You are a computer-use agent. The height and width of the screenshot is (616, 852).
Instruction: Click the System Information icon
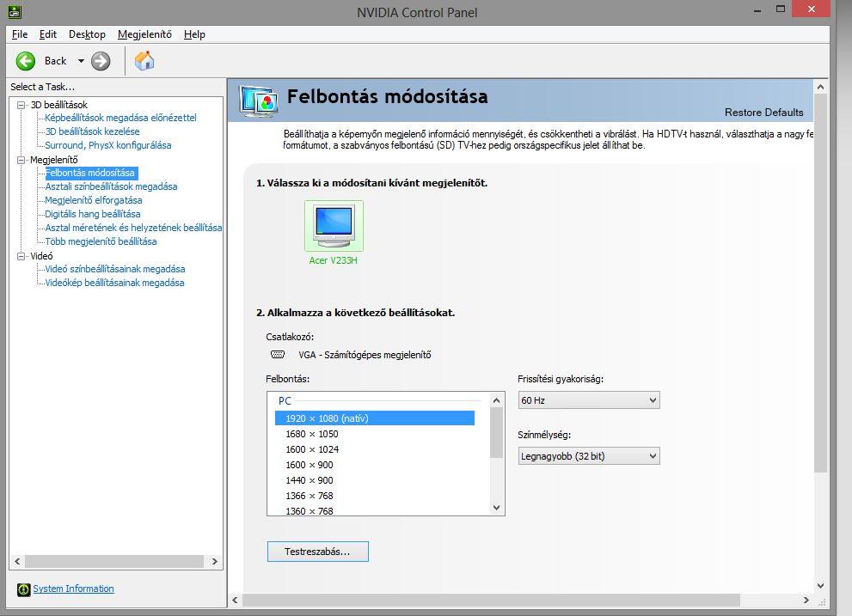coord(23,589)
